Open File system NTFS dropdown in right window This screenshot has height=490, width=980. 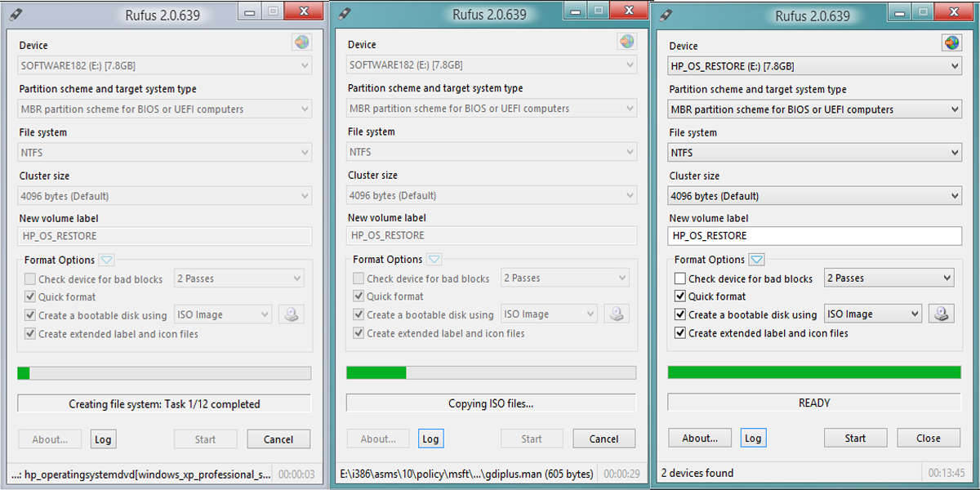point(814,153)
